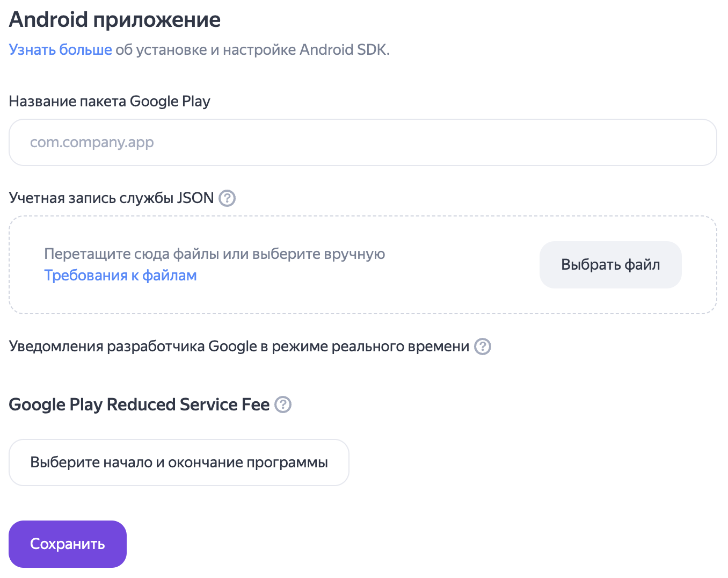
Task: Open the program start and end date picker
Action: click(x=179, y=463)
